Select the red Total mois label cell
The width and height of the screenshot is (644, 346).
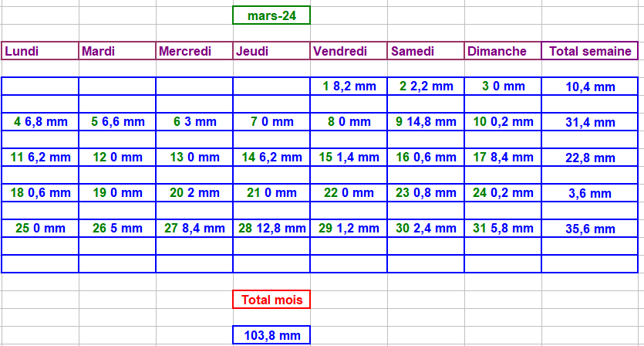coord(271,300)
